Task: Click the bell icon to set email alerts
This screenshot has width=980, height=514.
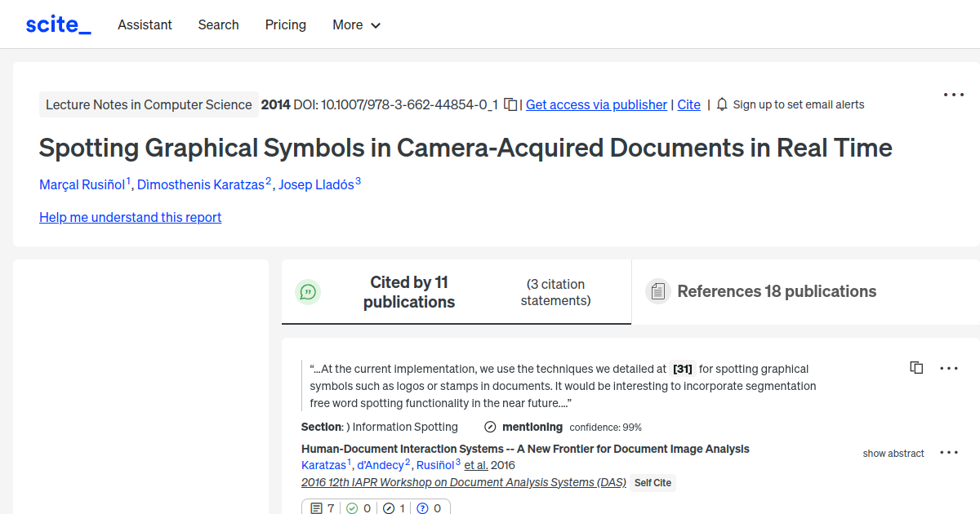Action: click(x=722, y=104)
